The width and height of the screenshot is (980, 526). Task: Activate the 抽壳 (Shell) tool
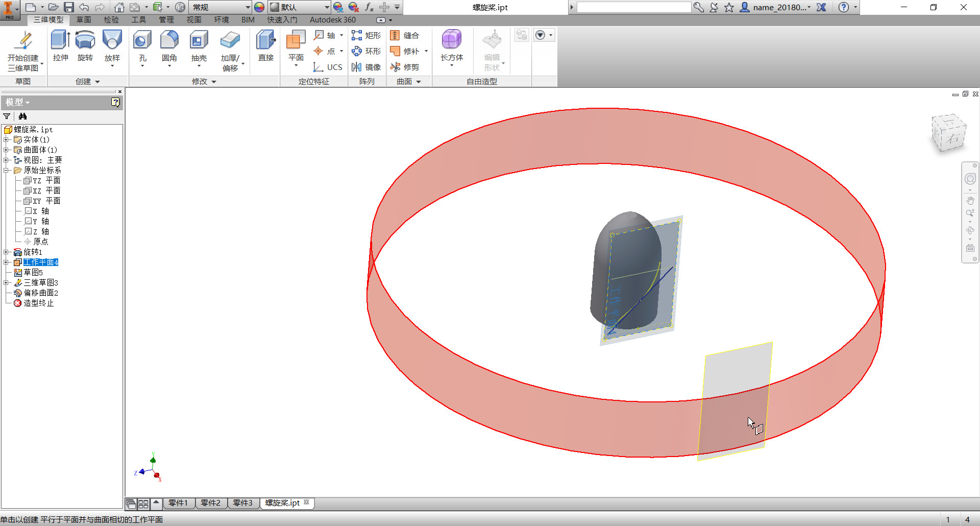199,47
